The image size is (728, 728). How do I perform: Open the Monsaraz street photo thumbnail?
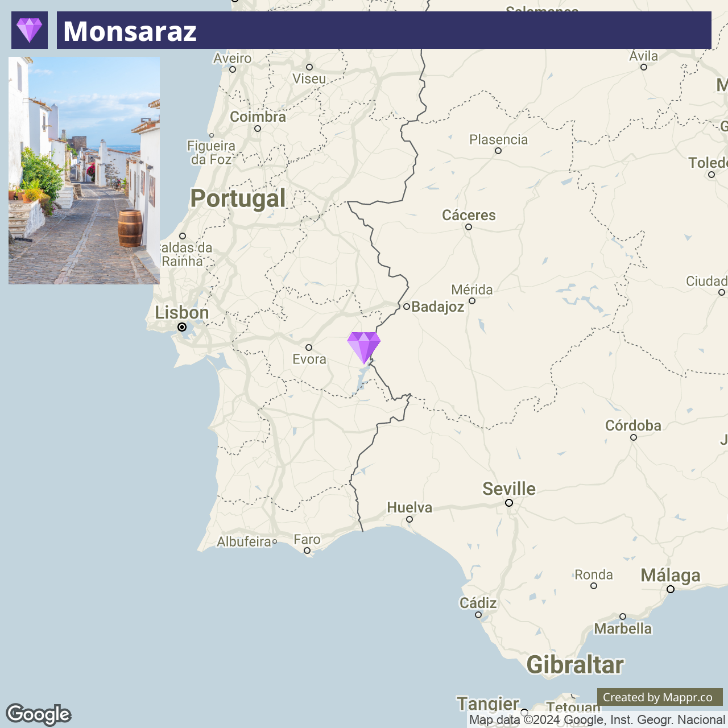pos(84,170)
